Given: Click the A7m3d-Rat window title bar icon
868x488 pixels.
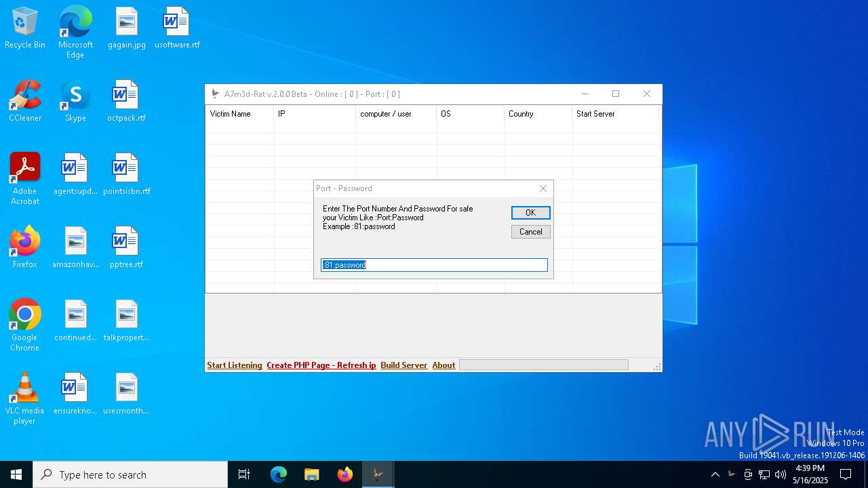Looking at the screenshot, I should click(216, 94).
